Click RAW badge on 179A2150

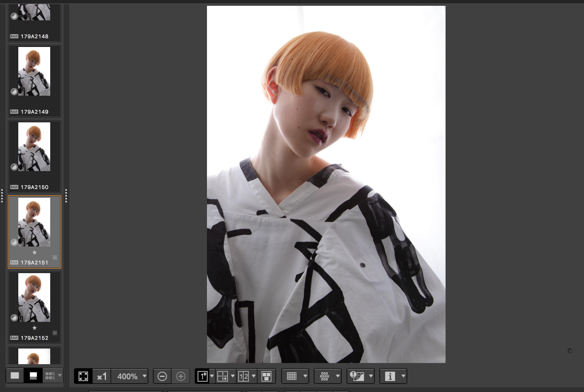pos(14,187)
